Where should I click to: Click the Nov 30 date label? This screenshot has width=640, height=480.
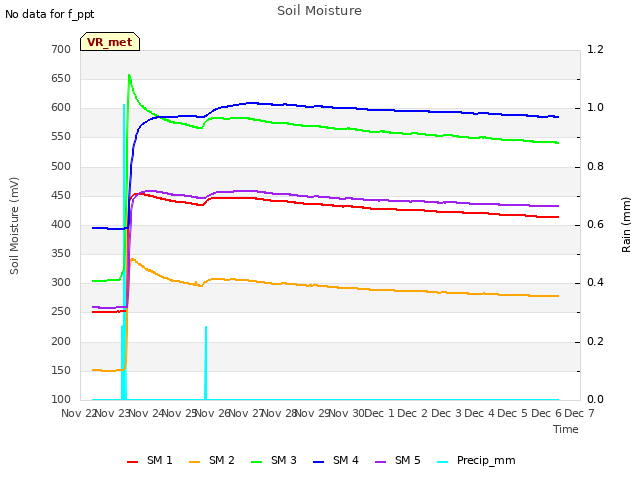tap(347, 413)
